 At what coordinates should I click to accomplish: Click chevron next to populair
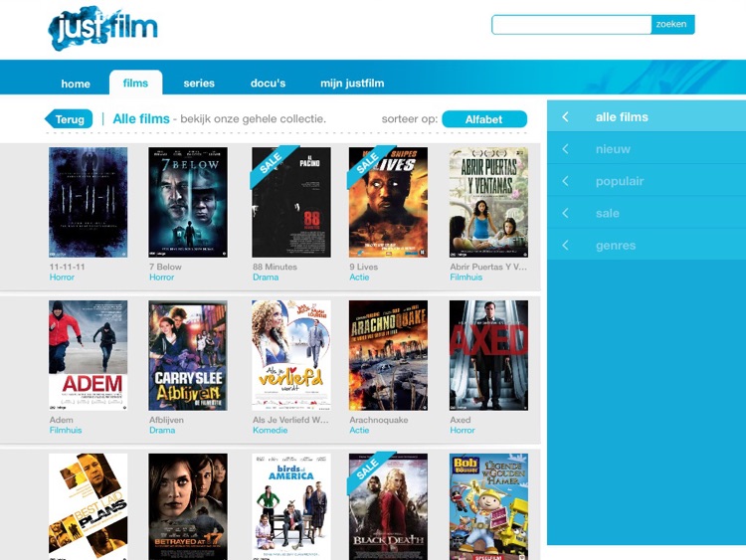(x=565, y=181)
